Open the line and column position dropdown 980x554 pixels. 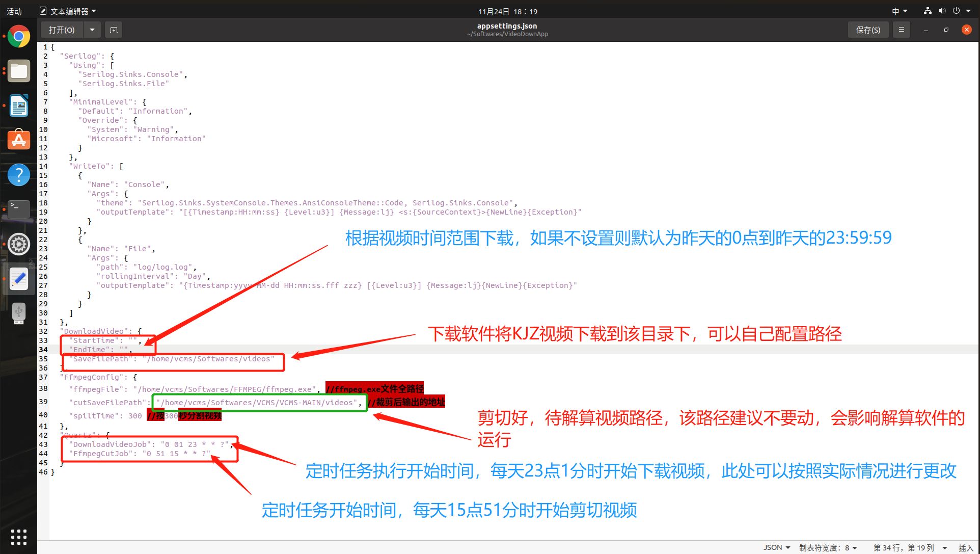pos(910,547)
